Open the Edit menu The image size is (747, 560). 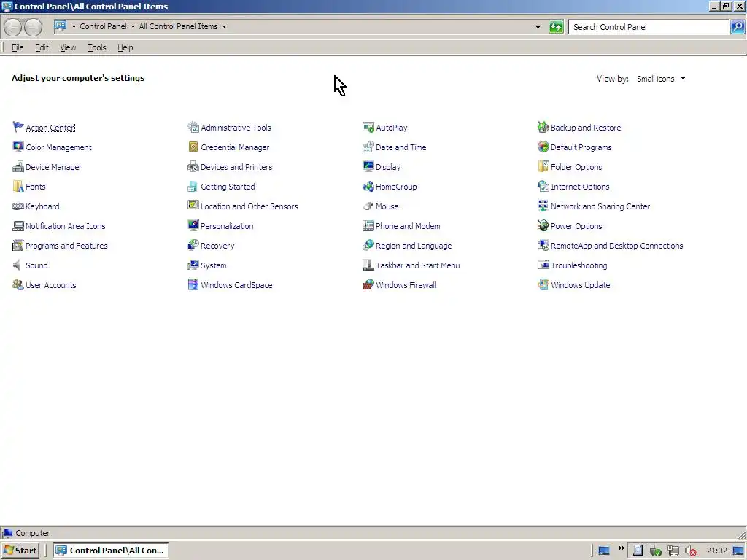42,47
